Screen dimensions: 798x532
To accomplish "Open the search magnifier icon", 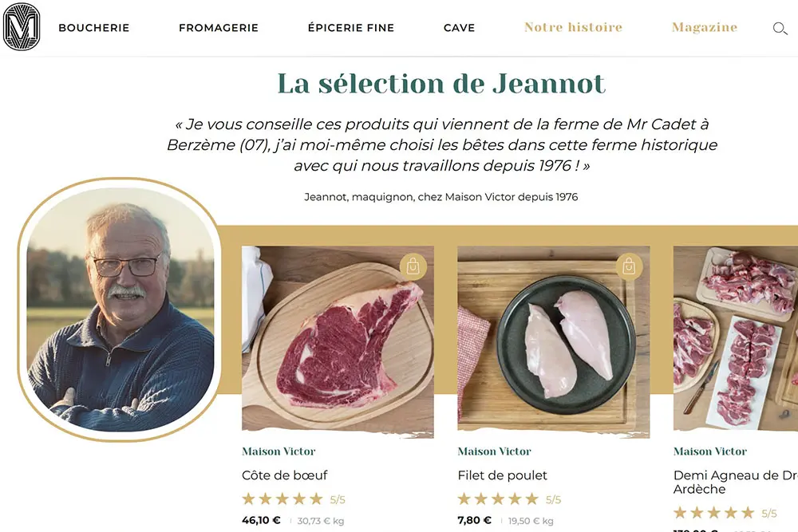I will pyautogui.click(x=780, y=29).
